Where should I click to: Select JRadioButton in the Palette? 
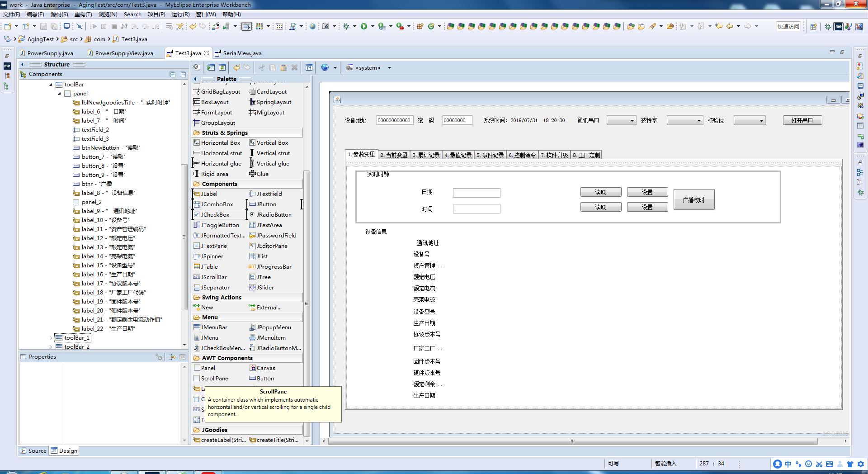tap(270, 214)
